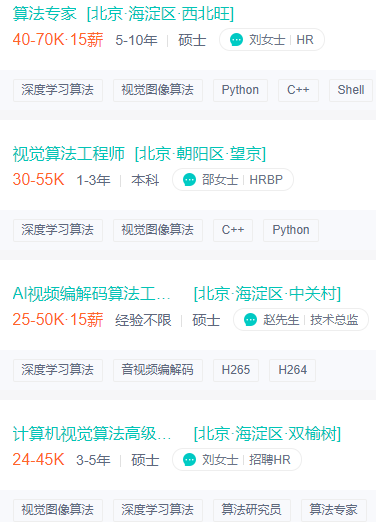
Task: Click salary 30-55K
Action: pyautogui.click(x=38, y=180)
